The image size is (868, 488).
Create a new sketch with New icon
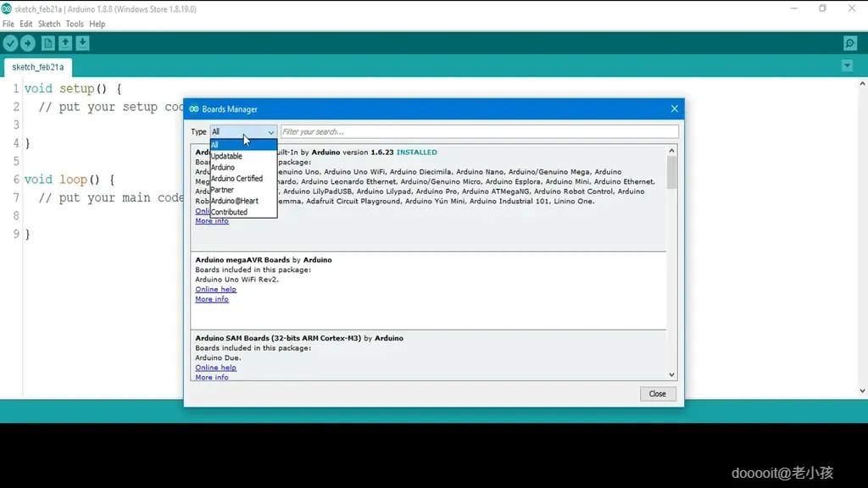(x=48, y=43)
